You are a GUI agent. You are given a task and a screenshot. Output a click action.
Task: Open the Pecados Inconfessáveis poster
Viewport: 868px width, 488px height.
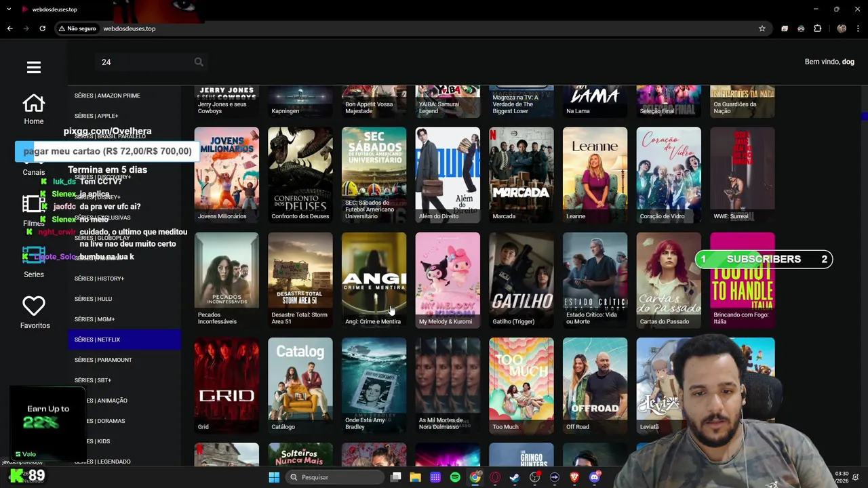(x=226, y=280)
